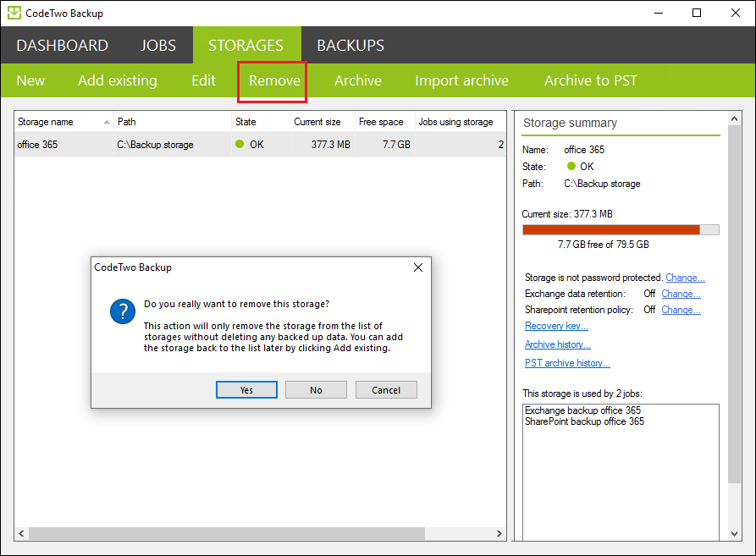Open the PST archive history link

(567, 363)
